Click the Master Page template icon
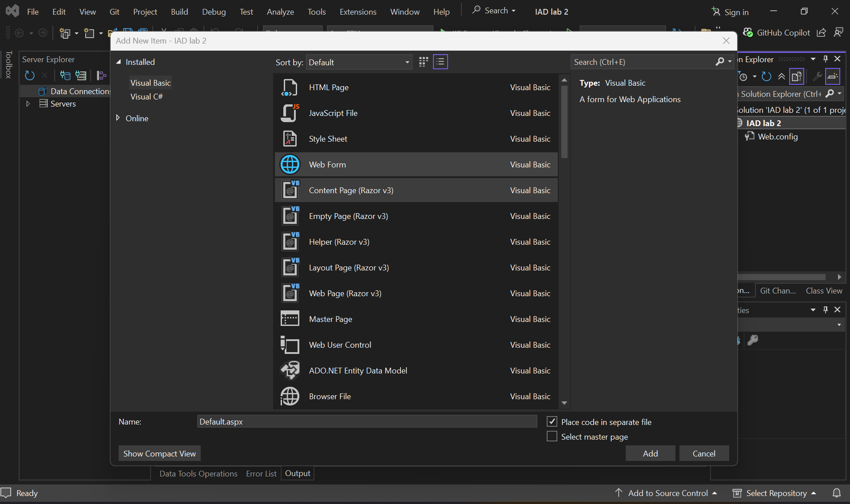This screenshot has width=850, height=504. click(290, 319)
